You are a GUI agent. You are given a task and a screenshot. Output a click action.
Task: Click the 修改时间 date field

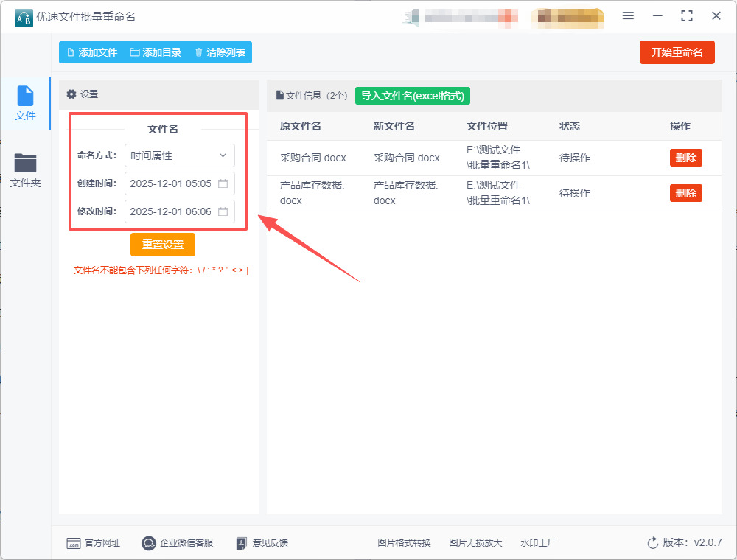pos(180,211)
